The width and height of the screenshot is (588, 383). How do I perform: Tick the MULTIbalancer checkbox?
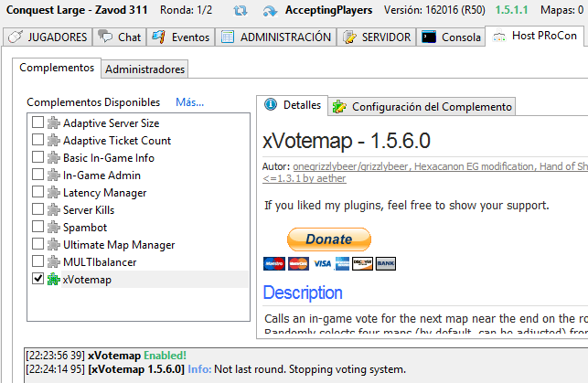click(37, 262)
